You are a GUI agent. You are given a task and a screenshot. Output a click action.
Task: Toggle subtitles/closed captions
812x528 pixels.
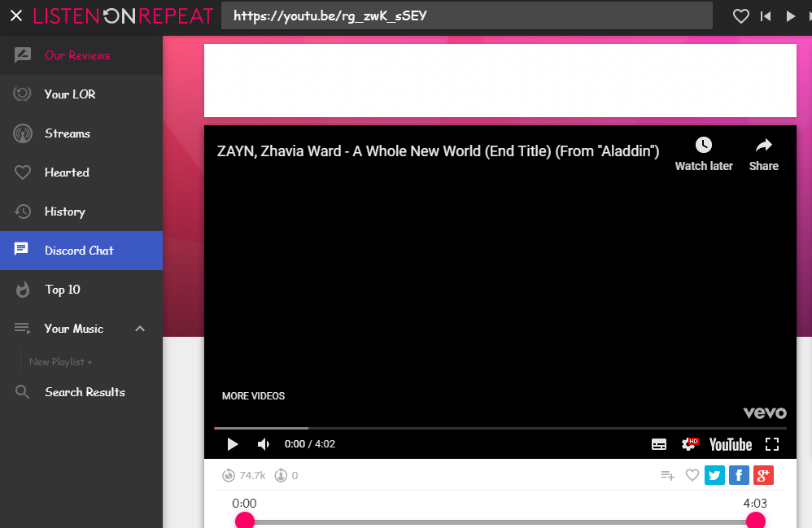(x=659, y=444)
